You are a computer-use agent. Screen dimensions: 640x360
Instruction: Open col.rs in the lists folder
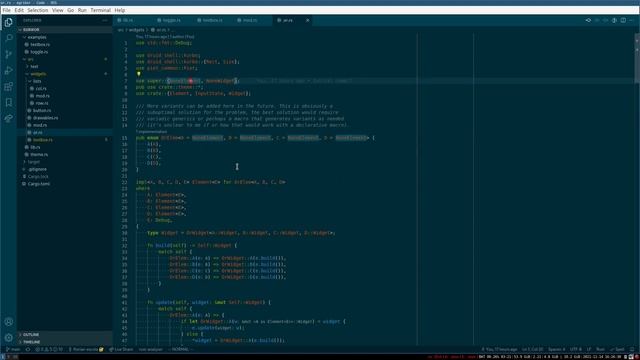click(x=65, y=89)
